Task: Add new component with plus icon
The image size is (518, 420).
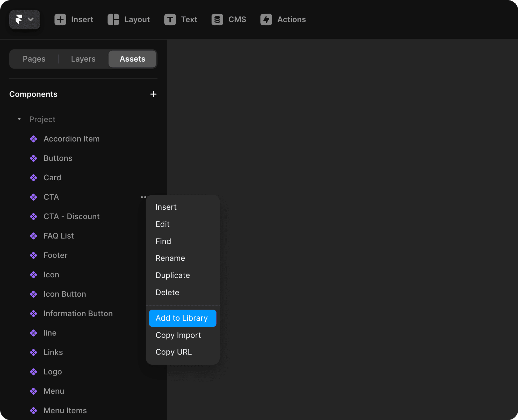Action: click(153, 94)
